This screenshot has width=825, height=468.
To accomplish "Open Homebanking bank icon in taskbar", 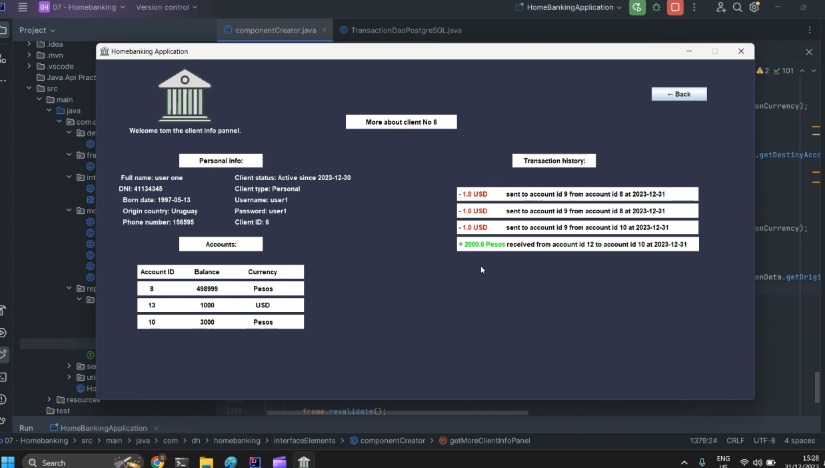I will click(x=304, y=462).
